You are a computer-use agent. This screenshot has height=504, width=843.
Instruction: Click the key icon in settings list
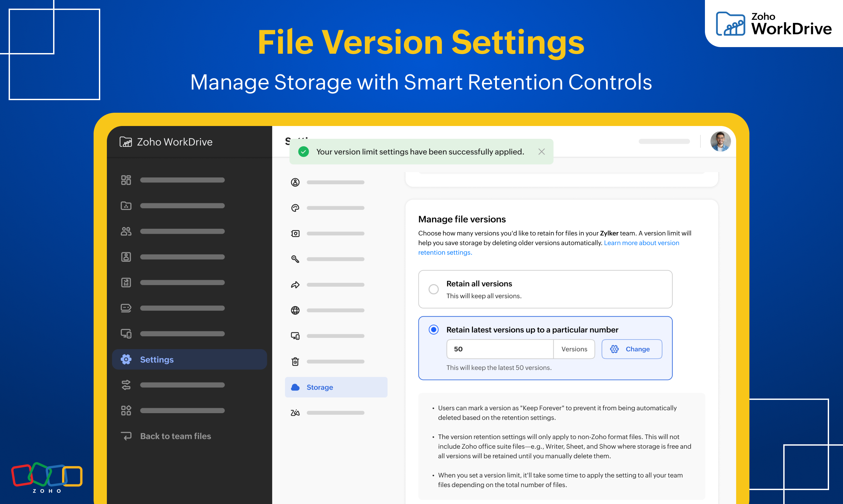point(295,259)
